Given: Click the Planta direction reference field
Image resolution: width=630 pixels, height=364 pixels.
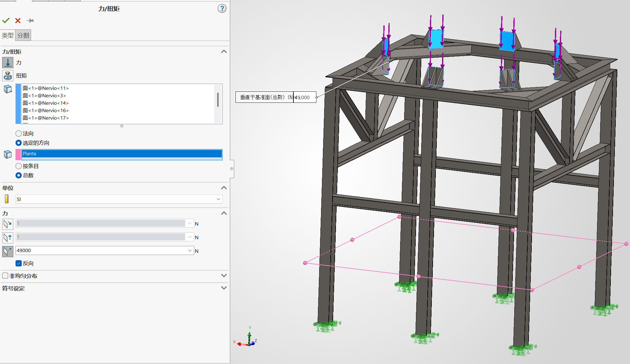Looking at the screenshot, I should click(x=122, y=154).
